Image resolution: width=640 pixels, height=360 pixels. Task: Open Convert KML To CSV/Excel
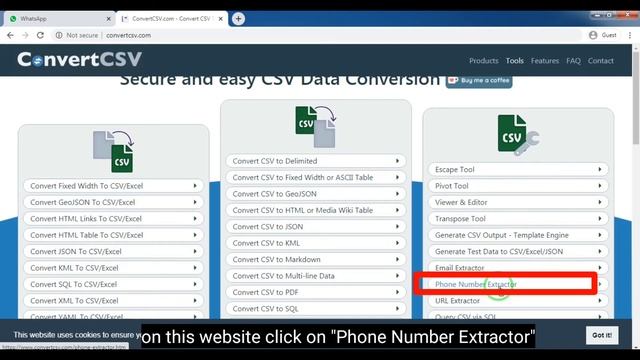click(x=113, y=268)
